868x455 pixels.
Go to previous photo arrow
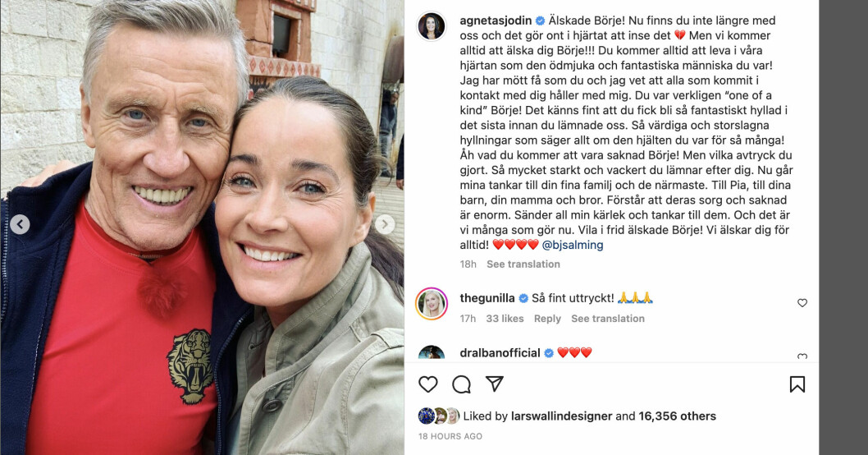click(x=20, y=224)
